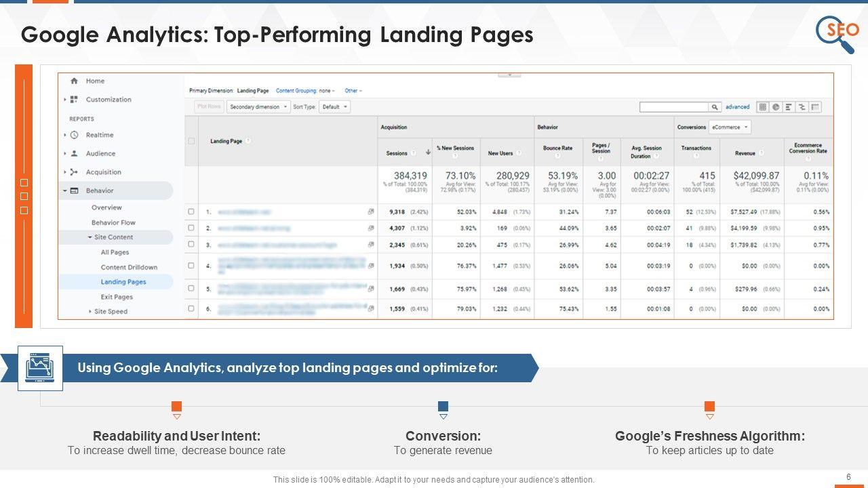
Task: Switch to pie chart table view
Action: click(775, 107)
